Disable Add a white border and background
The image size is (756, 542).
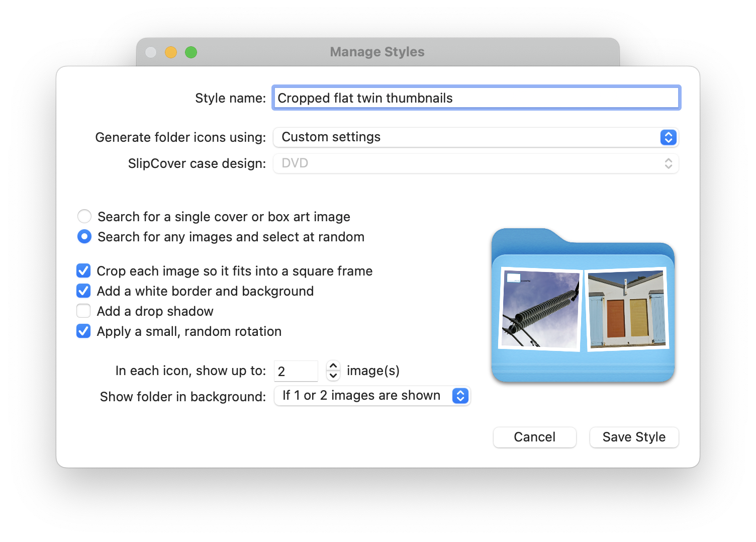pos(83,291)
